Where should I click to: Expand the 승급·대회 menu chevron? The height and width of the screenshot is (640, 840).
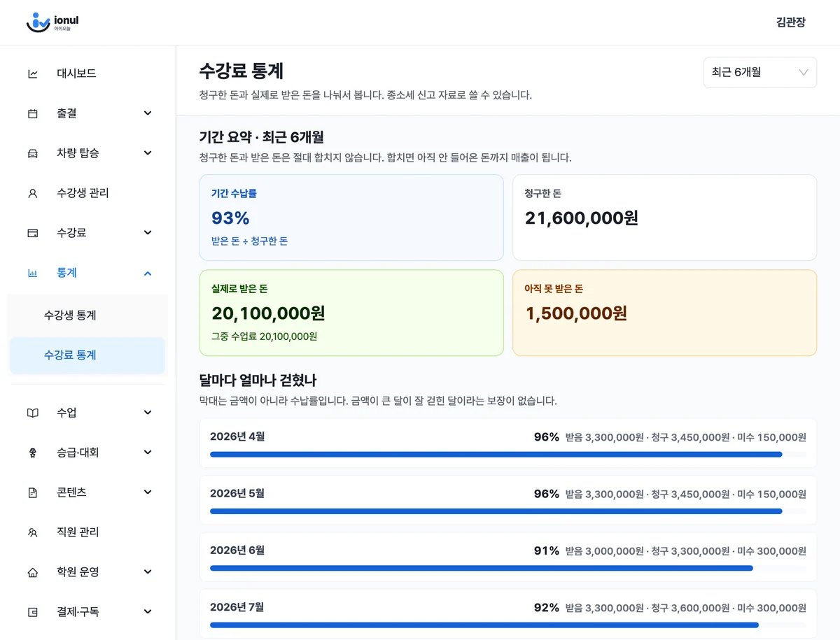(x=148, y=453)
